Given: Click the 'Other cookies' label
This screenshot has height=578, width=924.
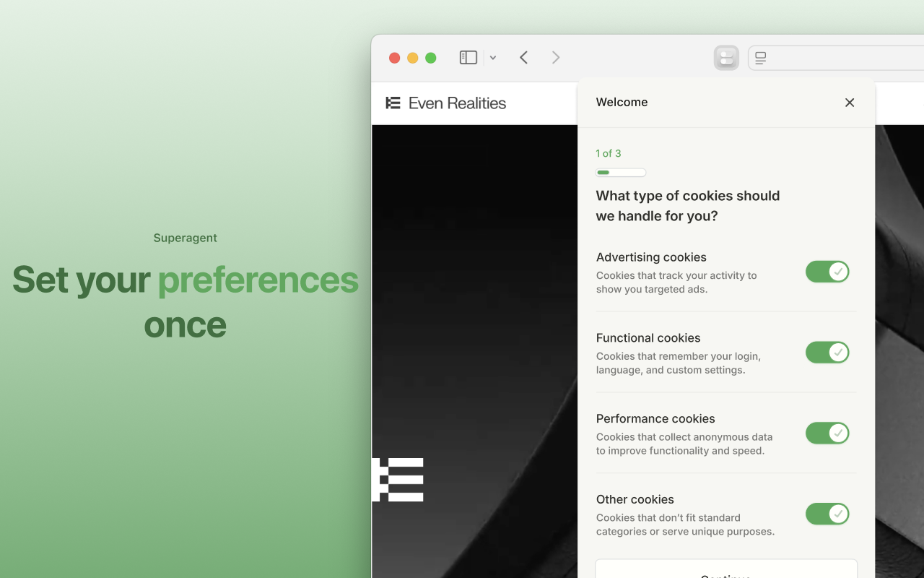Looking at the screenshot, I should (x=635, y=499).
